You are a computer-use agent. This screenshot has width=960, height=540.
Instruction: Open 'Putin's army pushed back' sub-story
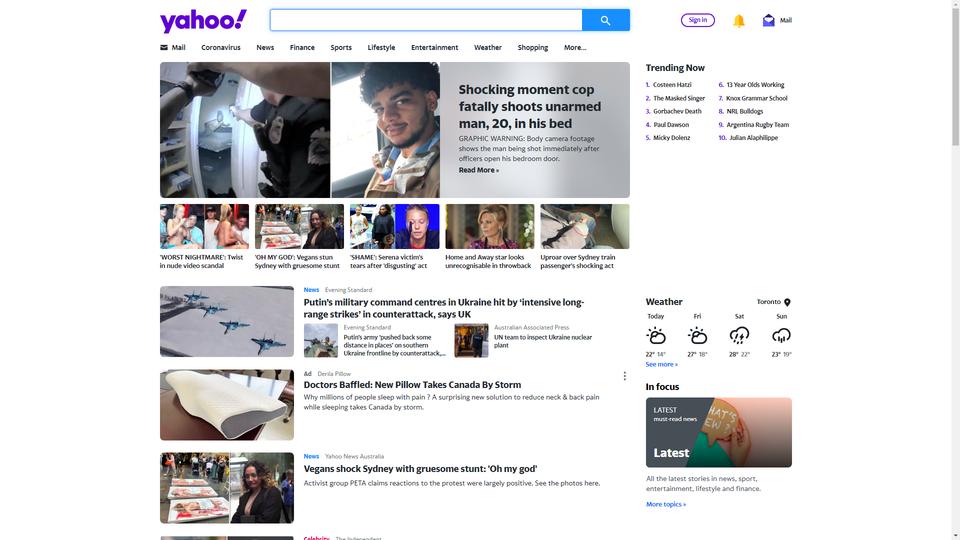click(x=394, y=345)
